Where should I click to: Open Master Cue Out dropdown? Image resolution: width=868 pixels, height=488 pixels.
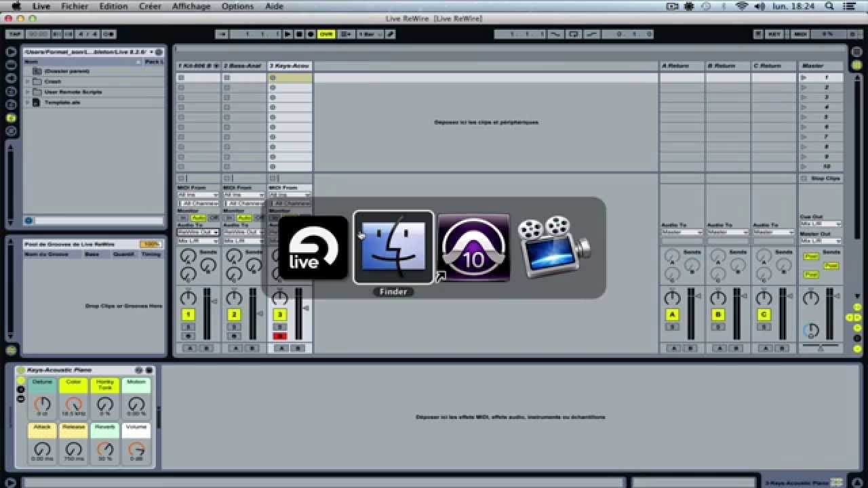821,224
